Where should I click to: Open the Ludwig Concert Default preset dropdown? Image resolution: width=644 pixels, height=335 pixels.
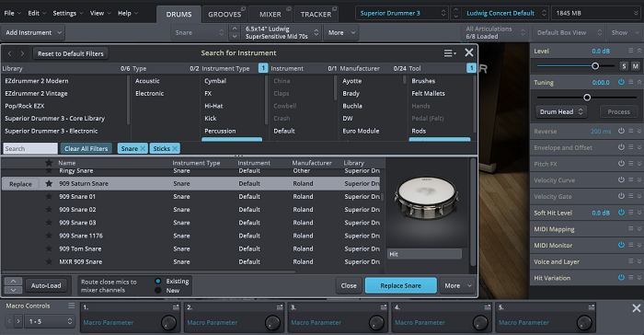[x=505, y=13]
